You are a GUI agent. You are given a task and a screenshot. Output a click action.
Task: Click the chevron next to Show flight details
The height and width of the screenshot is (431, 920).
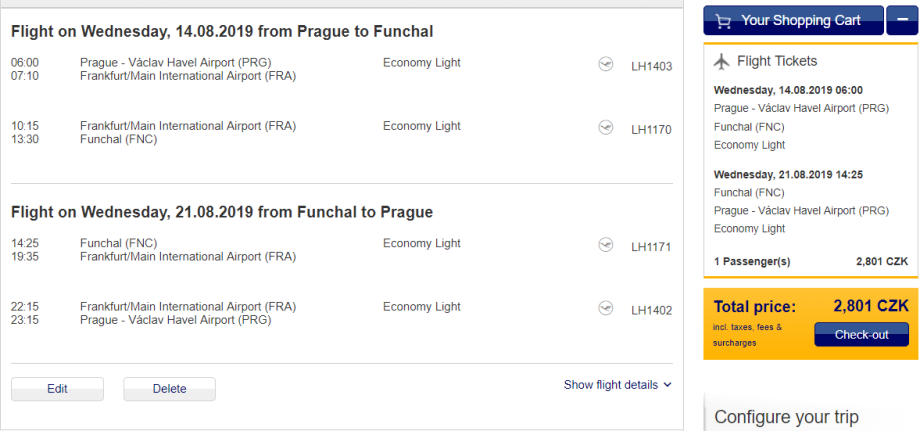668,385
